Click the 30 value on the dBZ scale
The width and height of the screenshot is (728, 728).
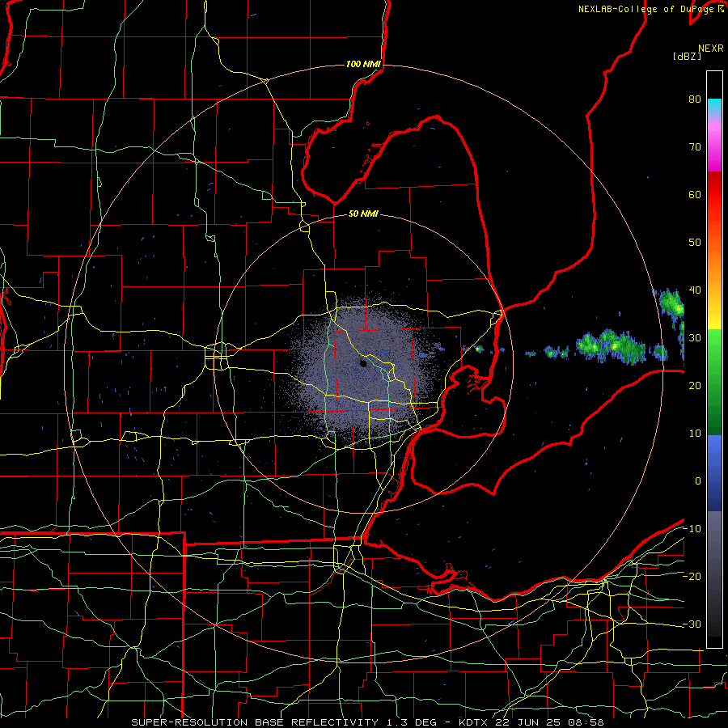(x=695, y=337)
